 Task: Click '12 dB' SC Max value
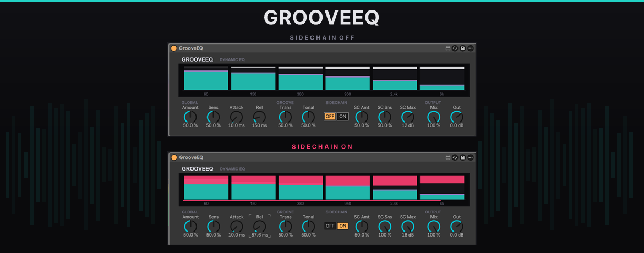click(x=408, y=126)
